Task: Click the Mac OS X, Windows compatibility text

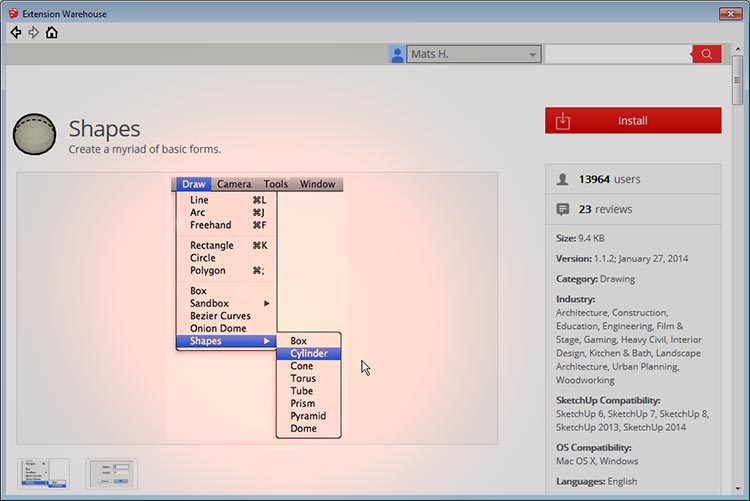Action: (597, 461)
